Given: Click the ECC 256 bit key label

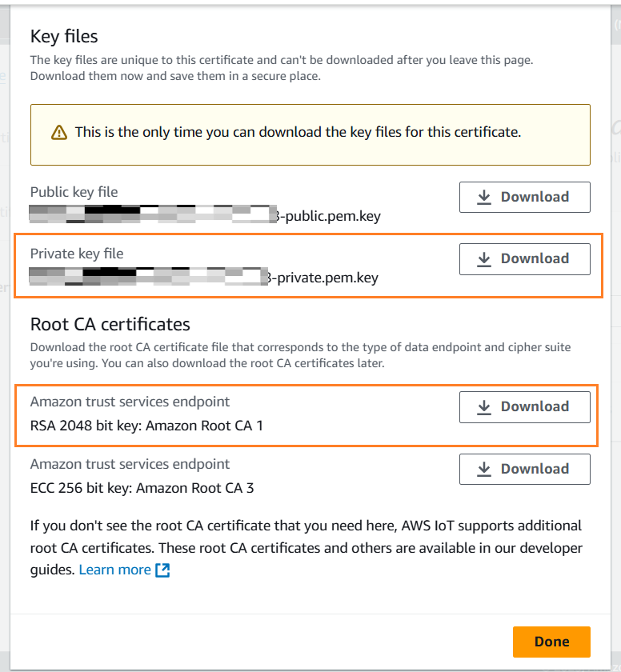Looking at the screenshot, I should (x=142, y=488).
